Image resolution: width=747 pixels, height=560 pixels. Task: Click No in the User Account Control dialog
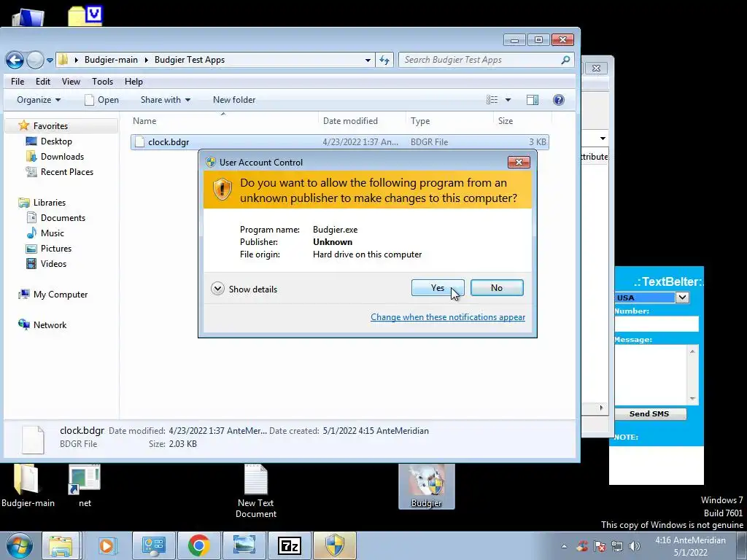click(496, 287)
